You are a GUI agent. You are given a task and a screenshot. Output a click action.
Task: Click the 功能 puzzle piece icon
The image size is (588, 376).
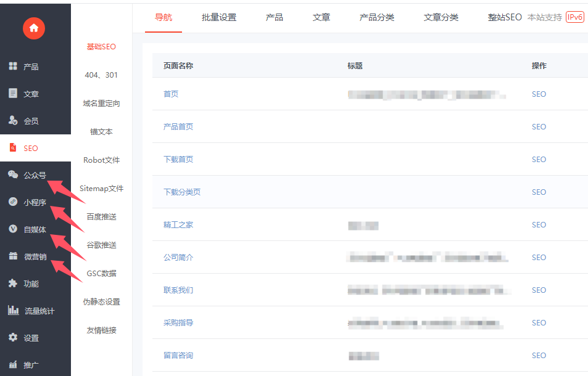tap(13, 284)
